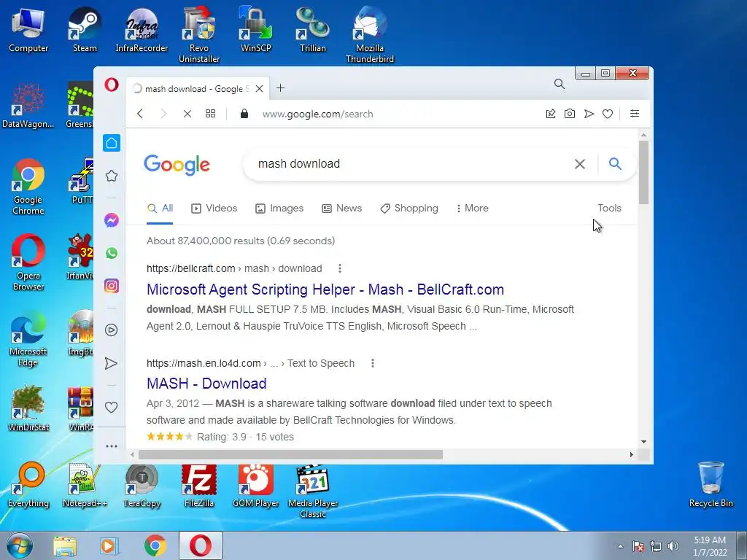Open the Opera snapshot camera icon

[569, 113]
